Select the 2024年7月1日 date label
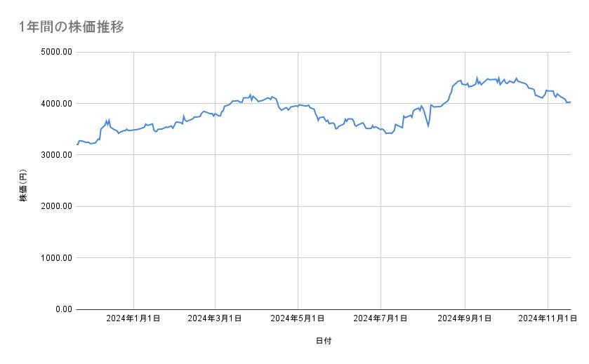 click(x=381, y=318)
